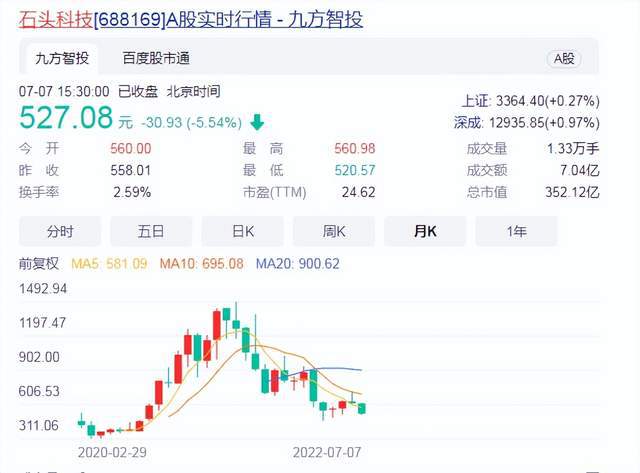Click the change value -30.93 (-5.54%)
The height and width of the screenshot is (473, 640).
pos(191,122)
